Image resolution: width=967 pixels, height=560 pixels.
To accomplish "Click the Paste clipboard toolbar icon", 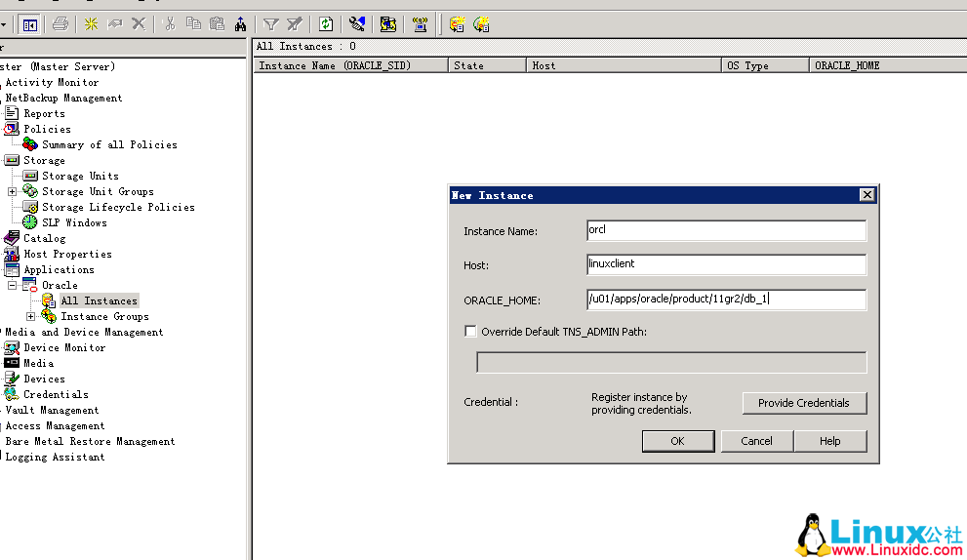I will tap(217, 24).
